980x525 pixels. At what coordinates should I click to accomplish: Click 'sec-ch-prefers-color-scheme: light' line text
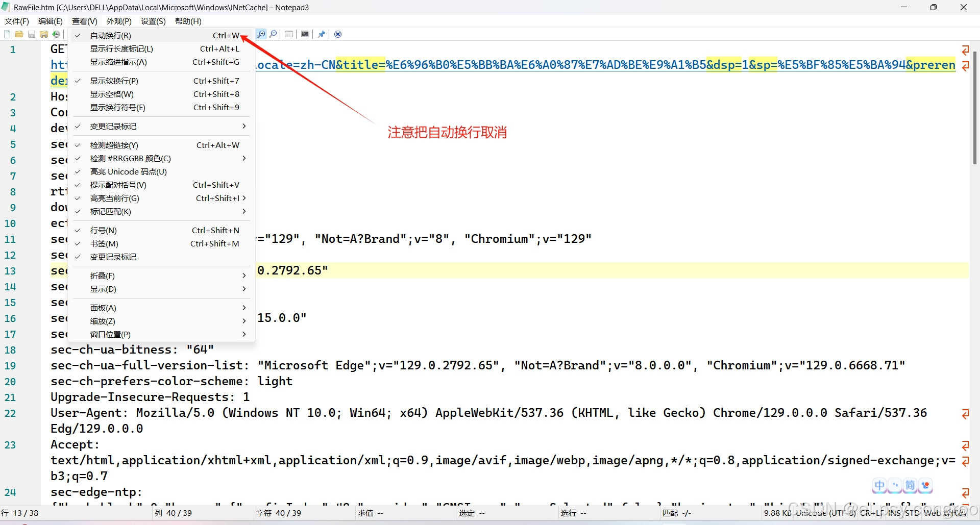(x=171, y=381)
